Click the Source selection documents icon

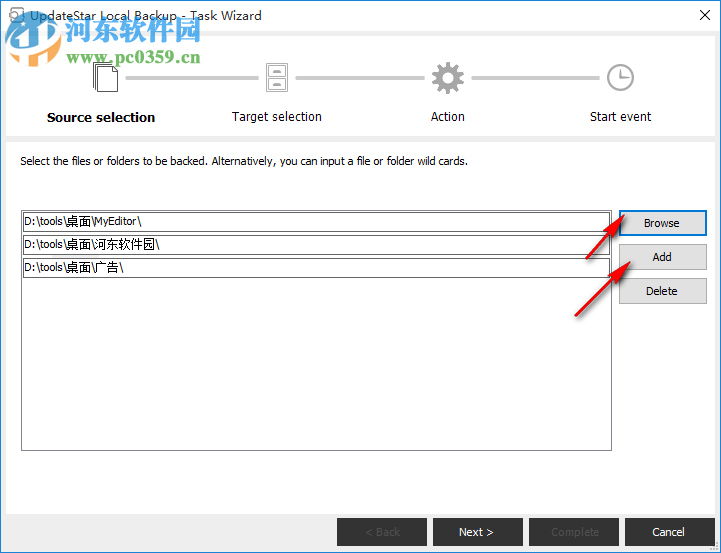point(105,77)
